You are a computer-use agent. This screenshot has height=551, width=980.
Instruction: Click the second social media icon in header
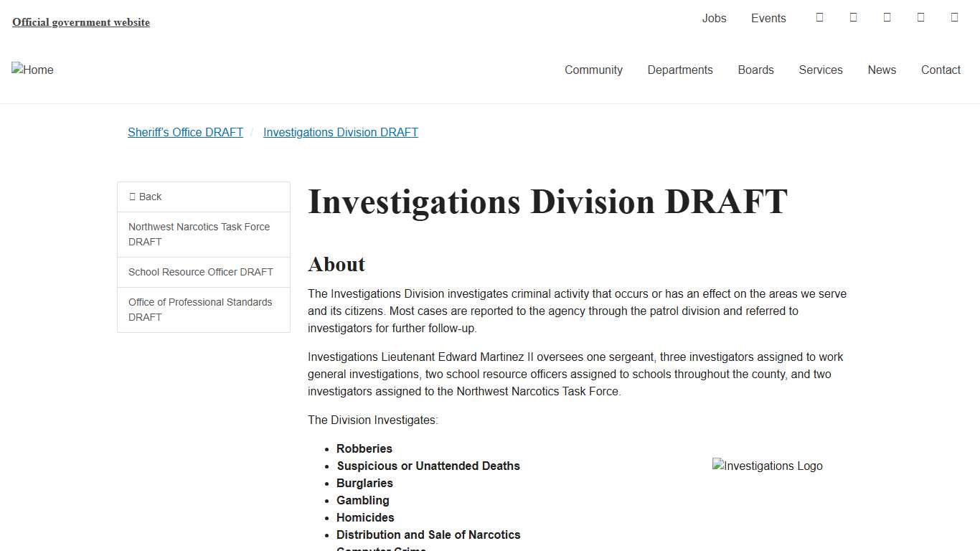[x=853, y=17]
